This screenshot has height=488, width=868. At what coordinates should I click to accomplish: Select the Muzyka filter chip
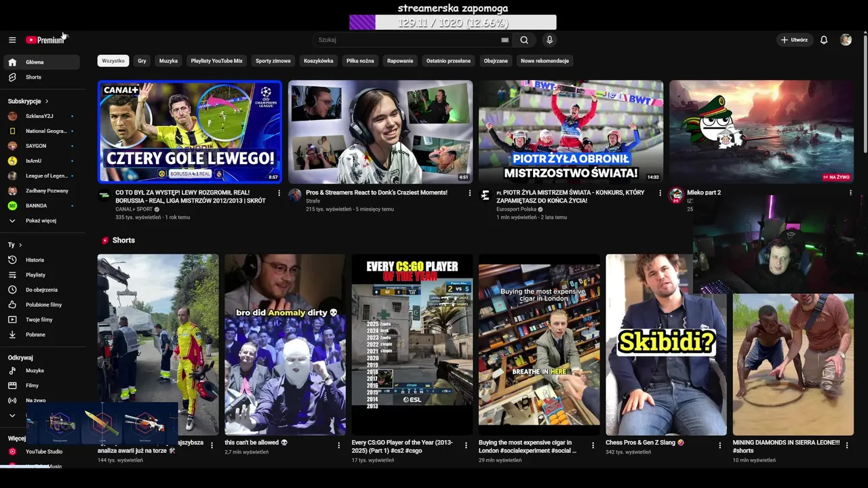168,61
